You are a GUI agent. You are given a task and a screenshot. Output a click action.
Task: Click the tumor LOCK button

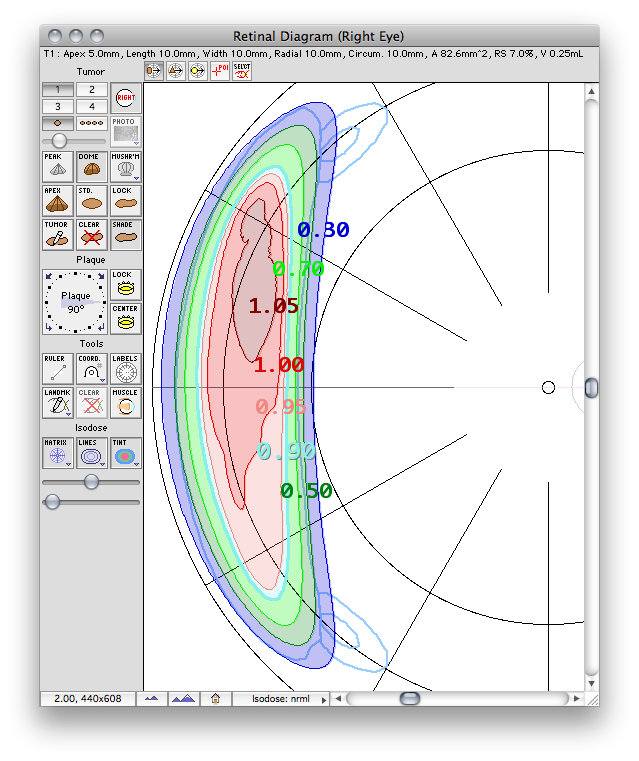point(126,200)
